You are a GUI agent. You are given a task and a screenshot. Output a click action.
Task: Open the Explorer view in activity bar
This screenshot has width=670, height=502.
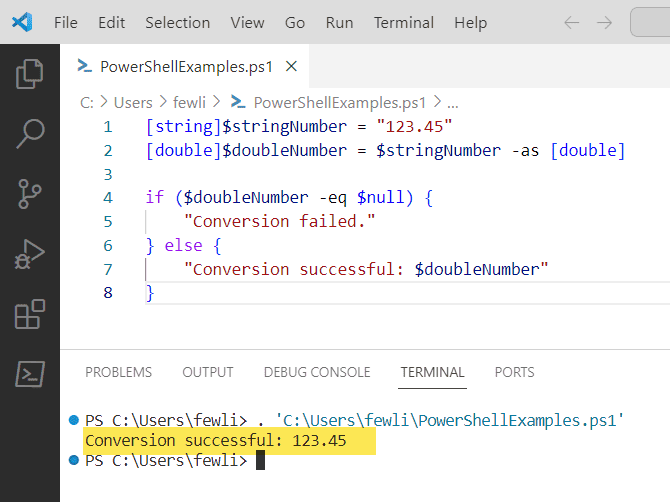29,73
